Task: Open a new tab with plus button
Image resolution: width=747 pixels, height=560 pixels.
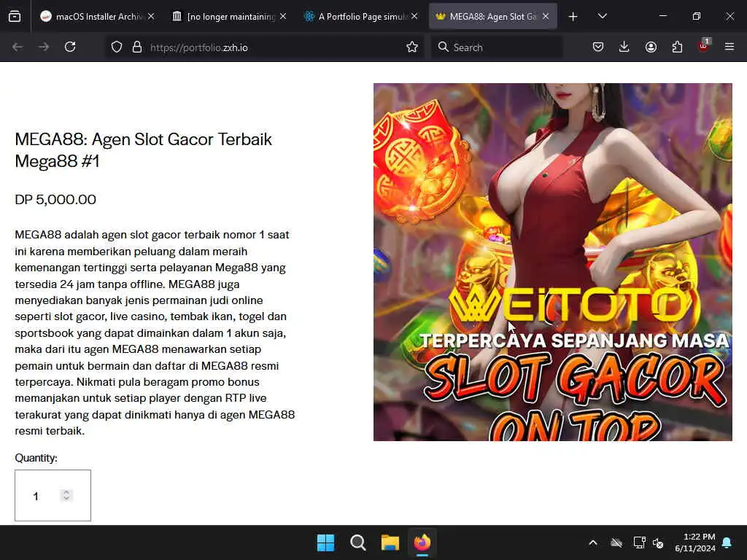Action: pyautogui.click(x=573, y=17)
